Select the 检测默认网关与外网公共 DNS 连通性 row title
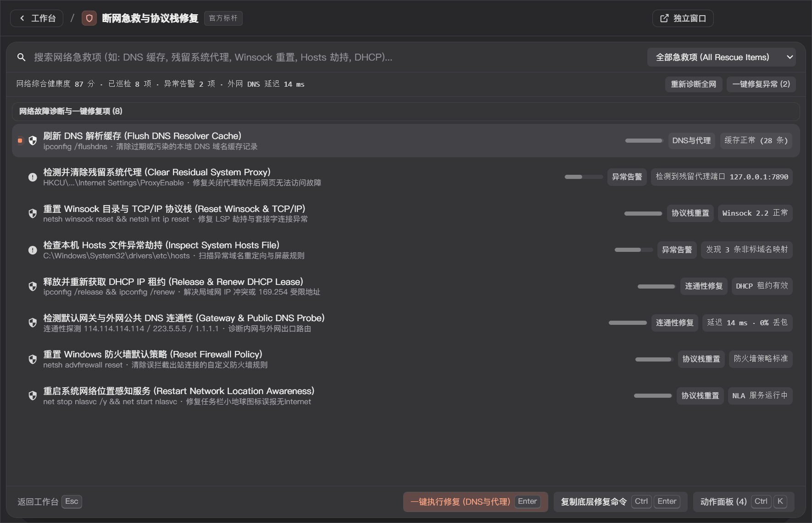This screenshot has width=812, height=523. (x=184, y=318)
